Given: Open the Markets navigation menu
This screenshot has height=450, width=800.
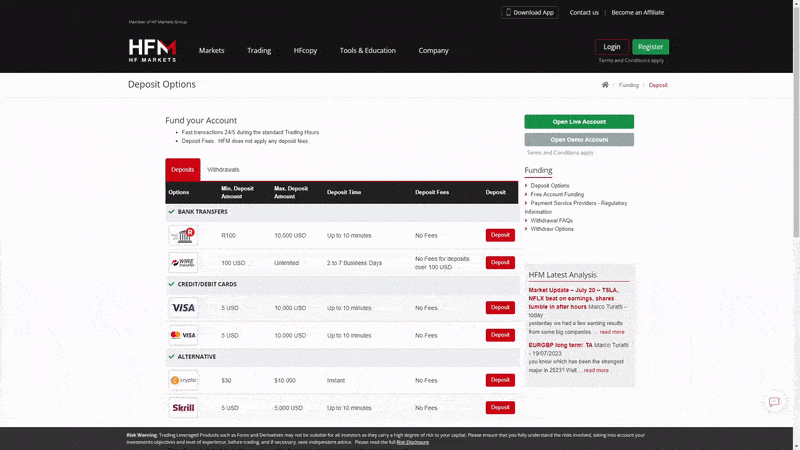Looking at the screenshot, I should [211, 51].
